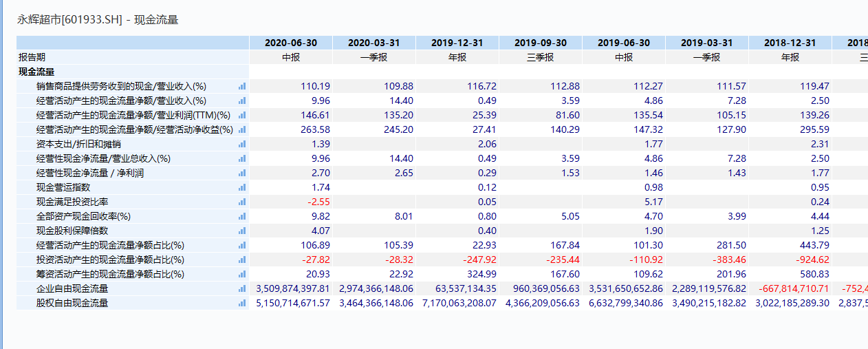Image resolution: width=868 pixels, height=349 pixels.
Task: Select the 2020-03-31 column header
Action: [374, 43]
